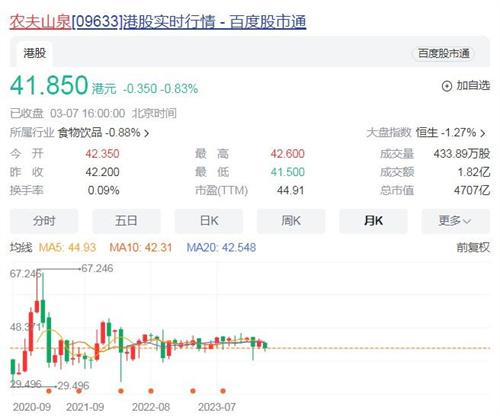Click the tallest candlestick at 67.246 peak

(37, 290)
